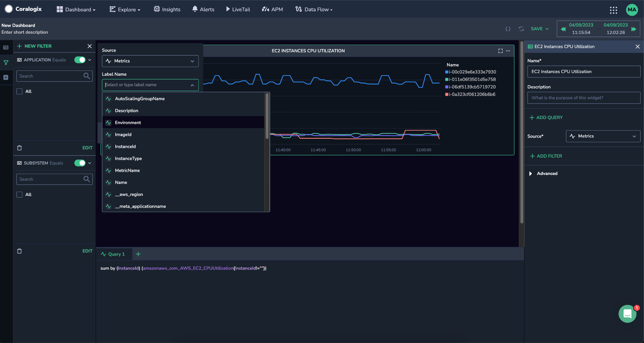Image resolution: width=644 pixels, height=343 pixels.
Task: Click the Coralogix logo
Action: (x=23, y=9)
